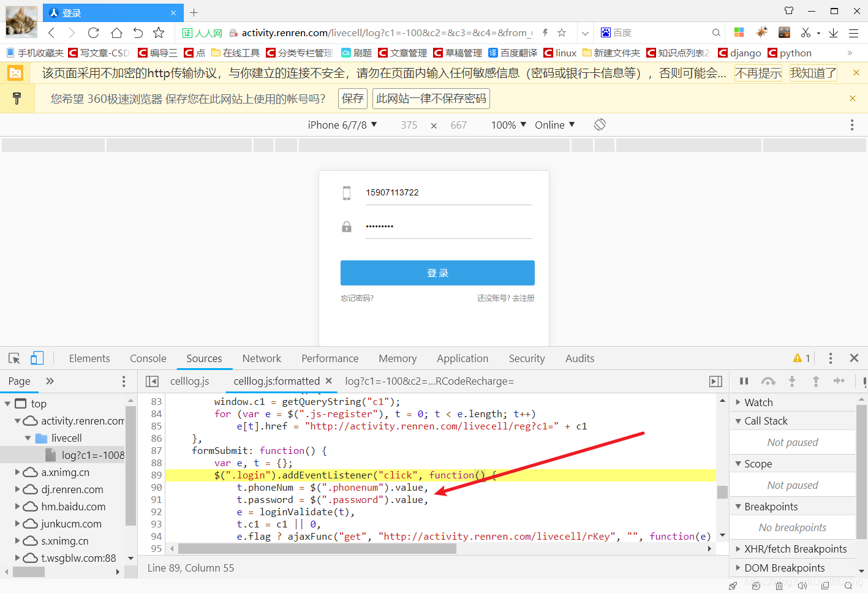Open the Application tab
This screenshot has width=868, height=593.
[462, 358]
